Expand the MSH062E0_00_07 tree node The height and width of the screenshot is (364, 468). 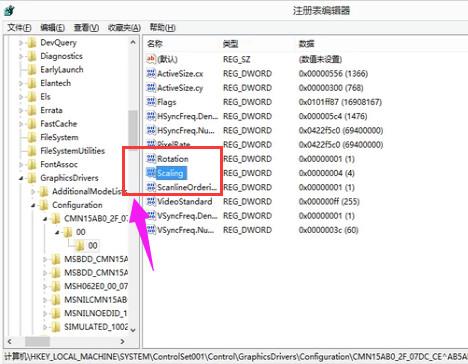45,286
